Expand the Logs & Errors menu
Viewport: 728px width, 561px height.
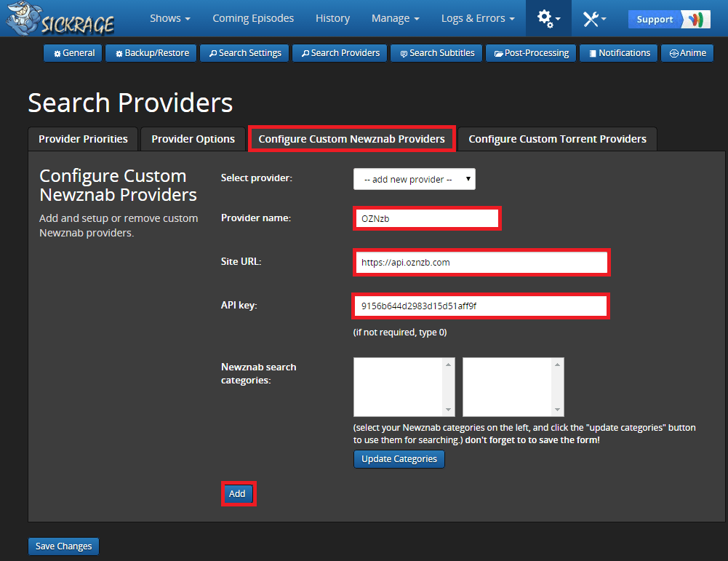click(478, 18)
